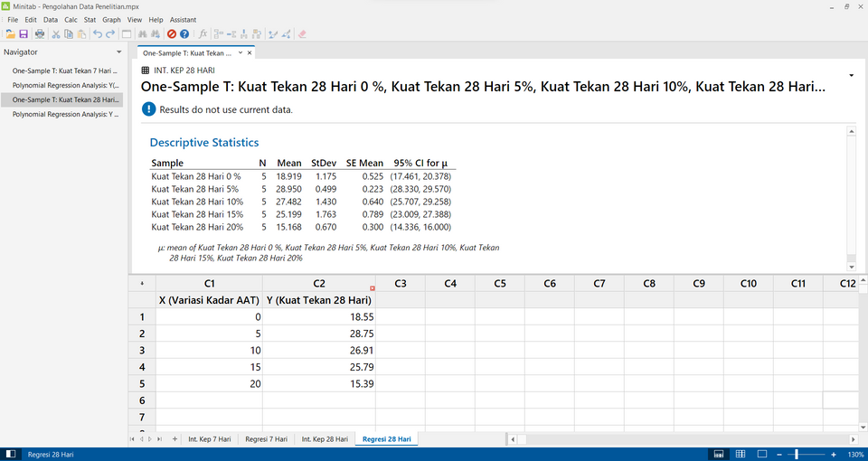Image resolution: width=868 pixels, height=461 pixels.
Task: Undo the last action
Action: [x=98, y=33]
